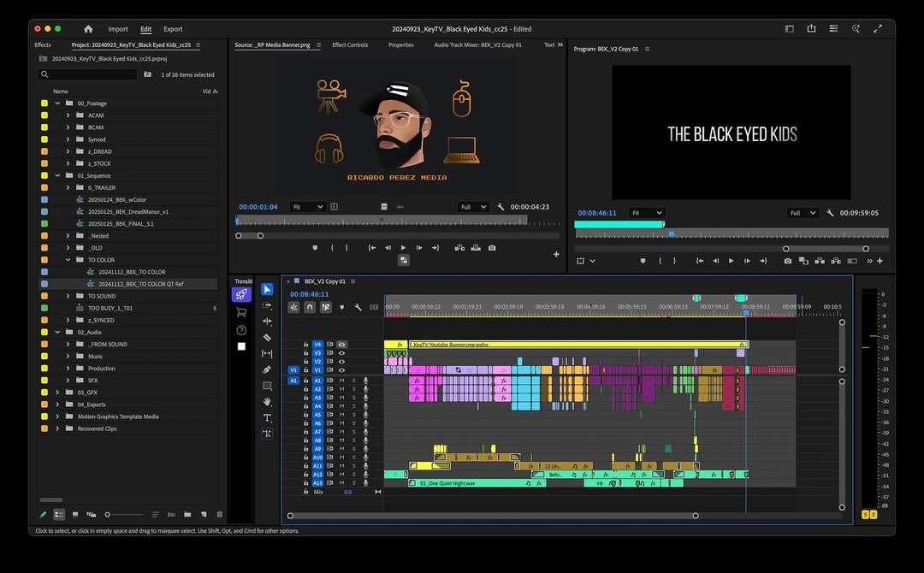
Task: Mute audio track A1
Action: (342, 381)
